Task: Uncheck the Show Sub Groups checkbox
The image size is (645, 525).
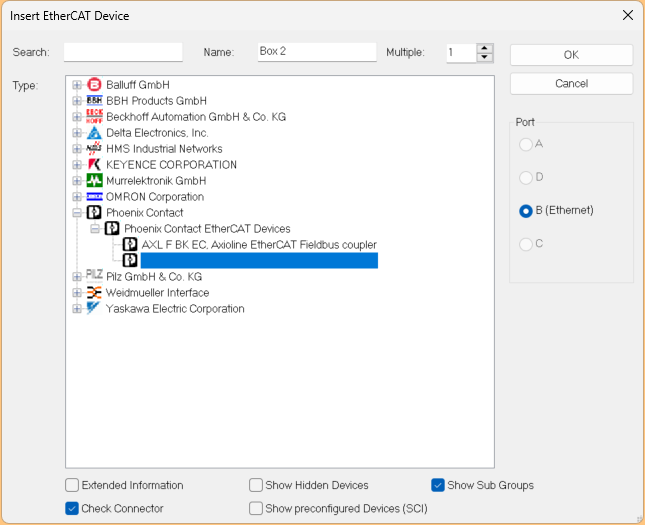Action: point(438,485)
